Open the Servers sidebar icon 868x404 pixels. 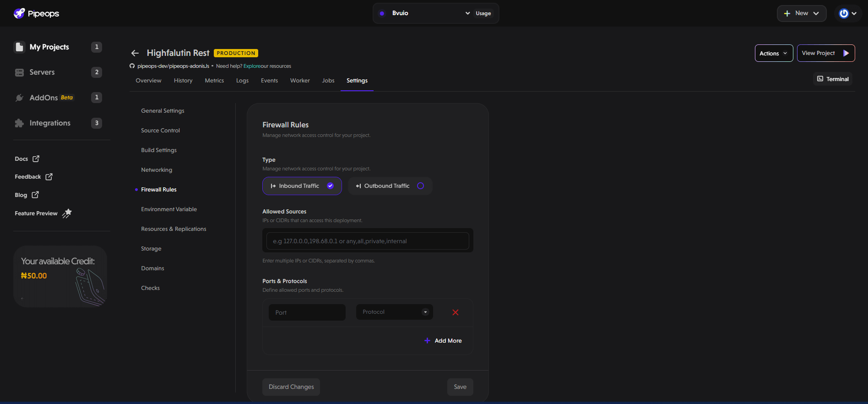tap(19, 72)
